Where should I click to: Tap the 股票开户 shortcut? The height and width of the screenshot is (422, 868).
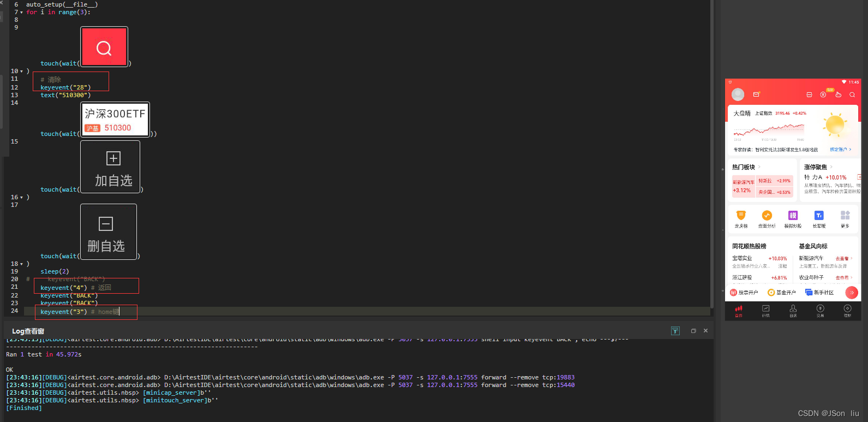point(744,293)
